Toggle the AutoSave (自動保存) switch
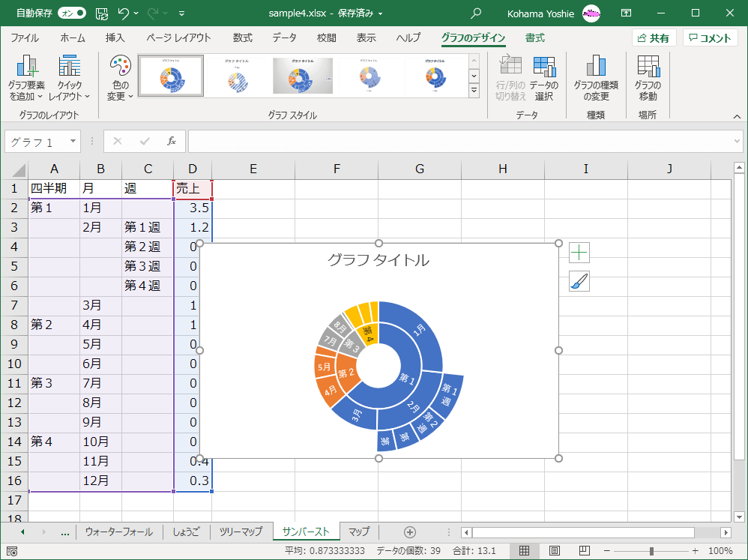This screenshot has height=560, width=748. coord(71,13)
